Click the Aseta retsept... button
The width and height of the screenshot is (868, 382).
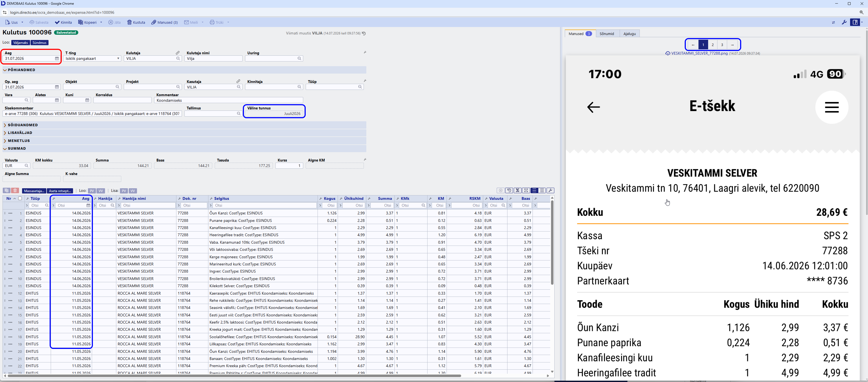click(x=60, y=191)
